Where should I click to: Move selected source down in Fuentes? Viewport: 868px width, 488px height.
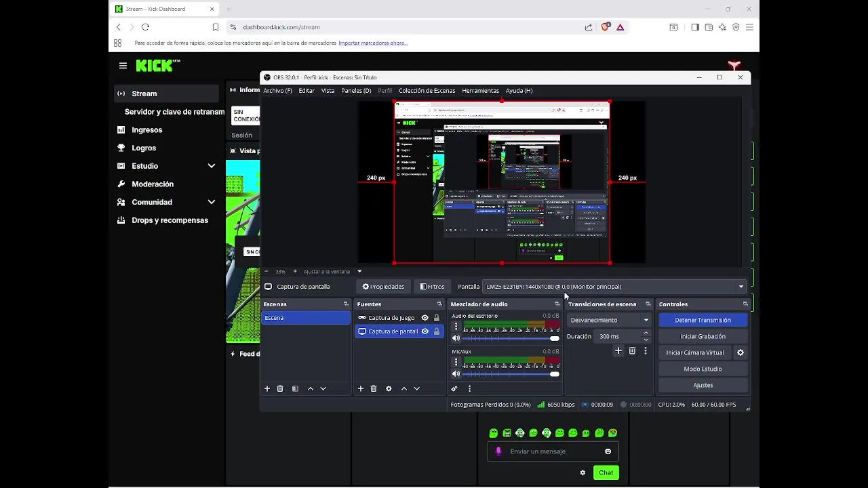tap(417, 388)
